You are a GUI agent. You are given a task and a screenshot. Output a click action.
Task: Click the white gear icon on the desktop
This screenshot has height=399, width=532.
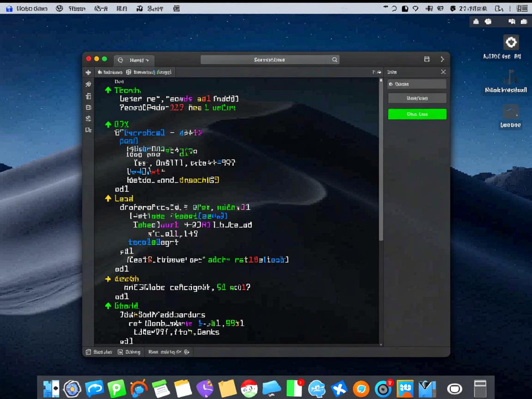click(511, 42)
